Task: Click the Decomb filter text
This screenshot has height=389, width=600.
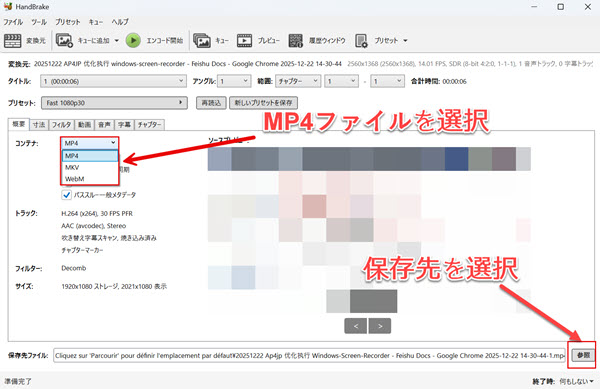Action: (73, 268)
